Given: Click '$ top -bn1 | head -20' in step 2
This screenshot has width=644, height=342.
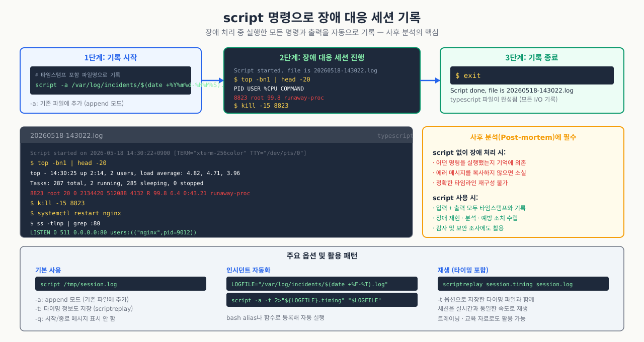Looking at the screenshot, I should [272, 79].
